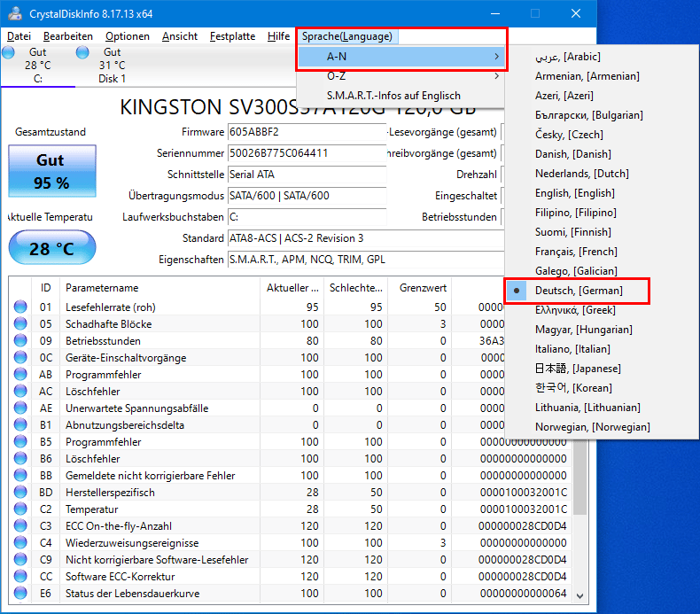Click status orb of row B5 Programmfehler

click(x=20, y=441)
